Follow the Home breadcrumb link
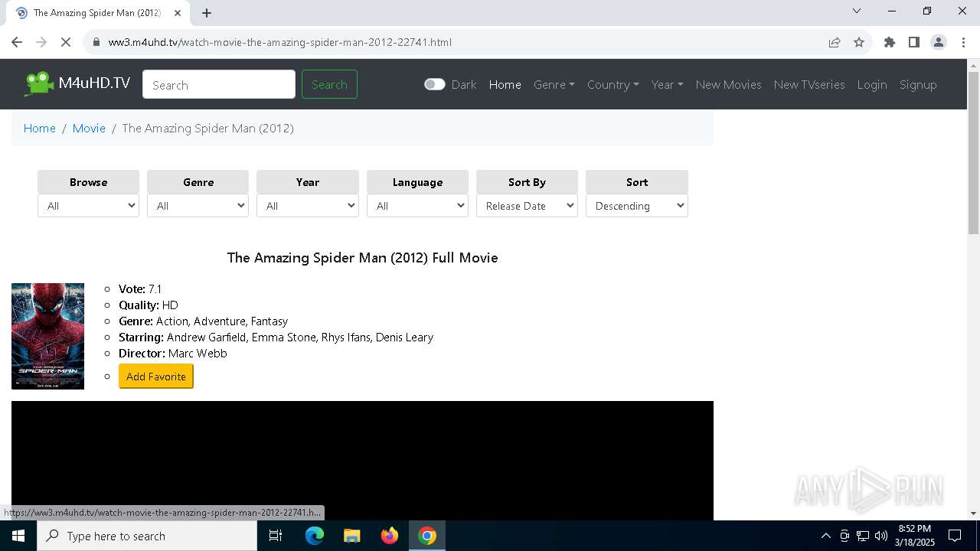 [40, 128]
